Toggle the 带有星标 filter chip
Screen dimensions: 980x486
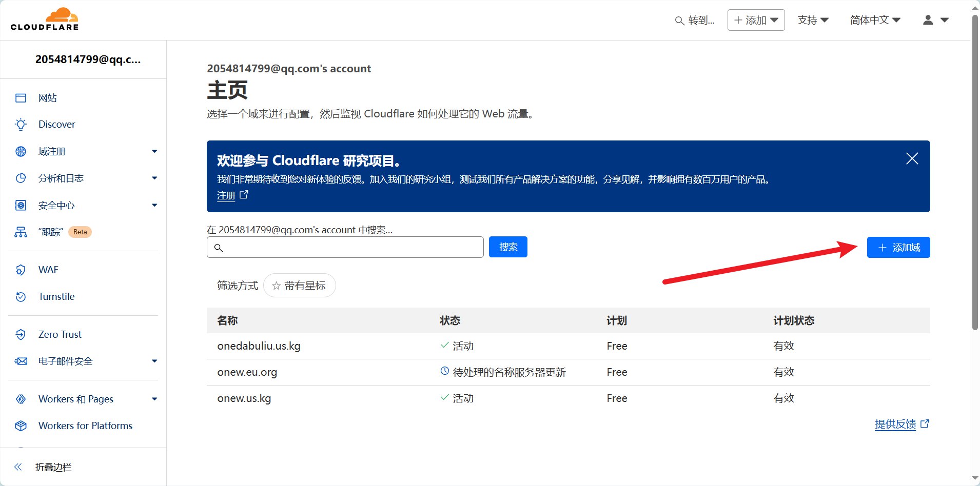pos(299,286)
